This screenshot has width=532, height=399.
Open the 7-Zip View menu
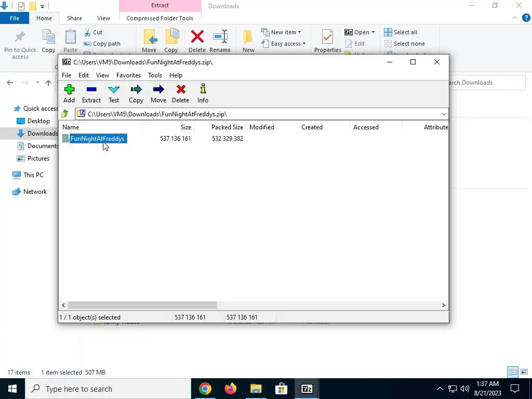coord(102,75)
